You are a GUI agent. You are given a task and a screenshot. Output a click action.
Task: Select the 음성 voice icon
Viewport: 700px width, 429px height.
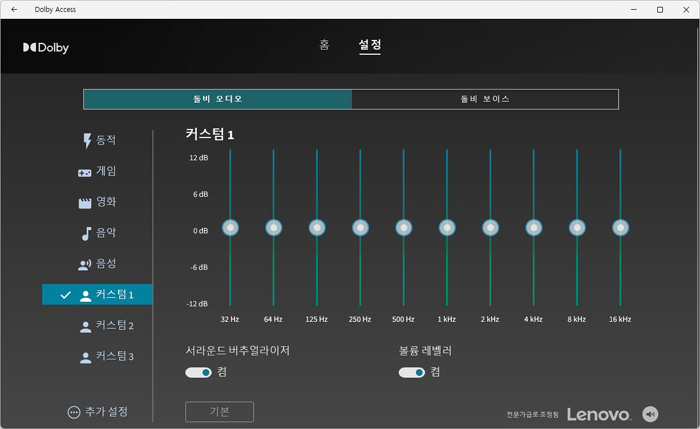(84, 265)
